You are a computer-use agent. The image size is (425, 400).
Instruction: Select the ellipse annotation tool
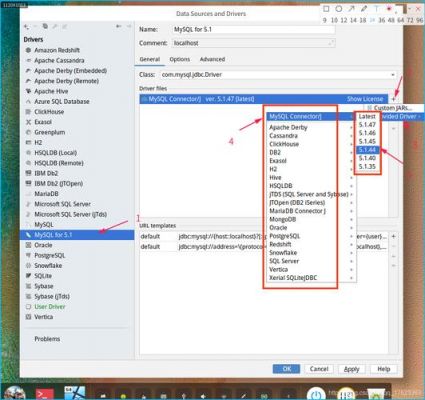pos(339,9)
